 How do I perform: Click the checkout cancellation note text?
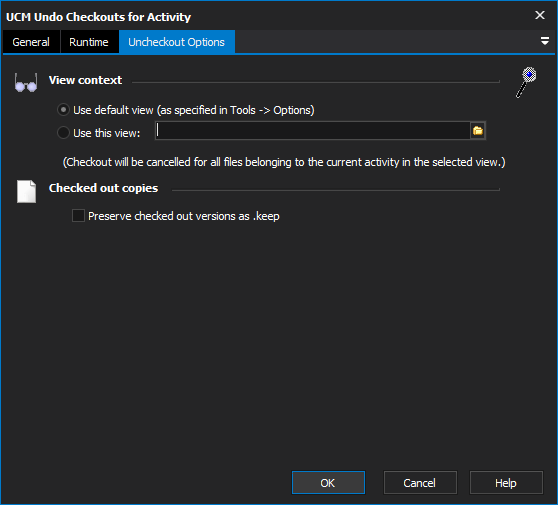pos(284,162)
